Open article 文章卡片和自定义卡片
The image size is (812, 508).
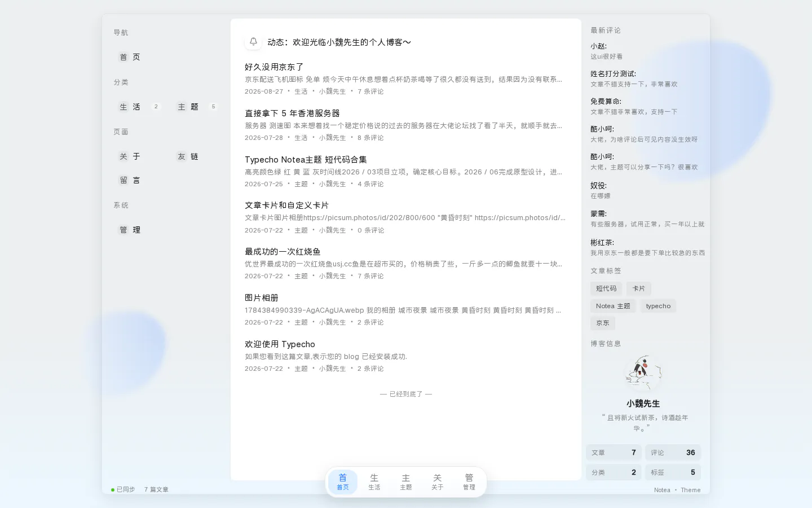click(286, 205)
